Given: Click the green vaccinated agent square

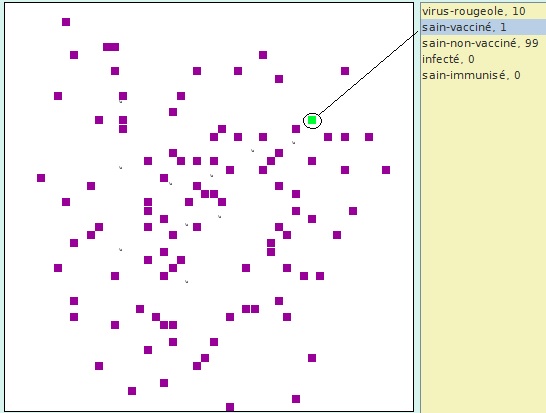Looking at the screenshot, I should tap(312, 120).
